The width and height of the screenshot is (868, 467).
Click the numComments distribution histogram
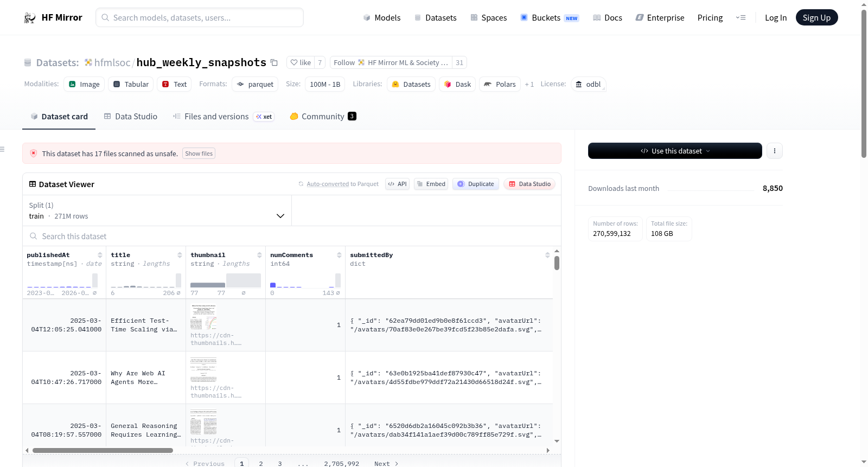305,280
